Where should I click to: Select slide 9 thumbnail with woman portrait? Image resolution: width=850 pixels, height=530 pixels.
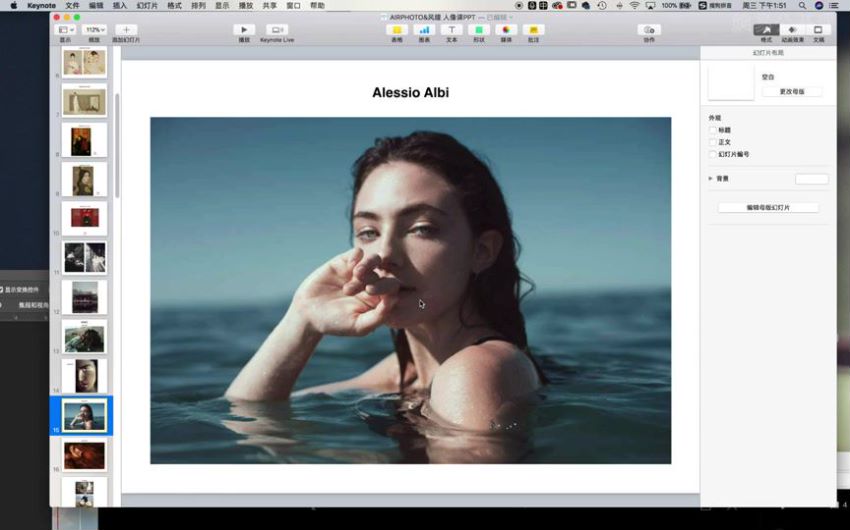[x=84, y=179]
